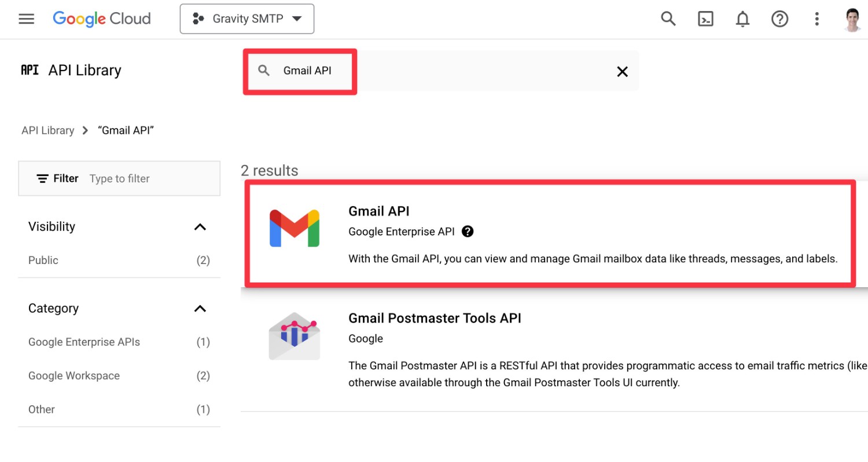Screen dimensions: 868x462
Task: Open the Gmail API result title
Action: [x=378, y=211]
